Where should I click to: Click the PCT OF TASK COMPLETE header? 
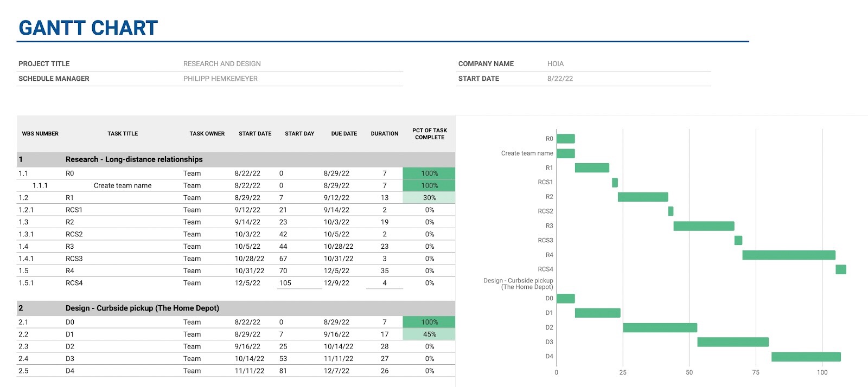[429, 134]
